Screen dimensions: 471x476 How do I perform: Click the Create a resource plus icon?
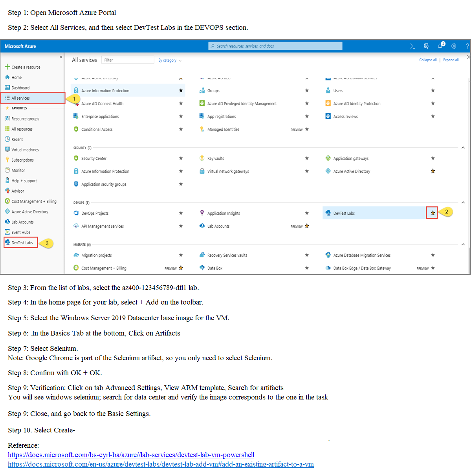coord(7,67)
